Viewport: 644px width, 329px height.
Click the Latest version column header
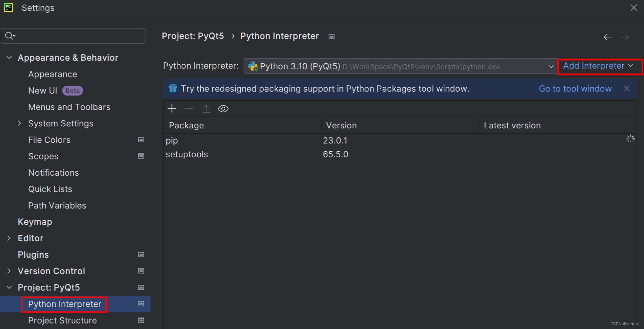click(x=557, y=125)
